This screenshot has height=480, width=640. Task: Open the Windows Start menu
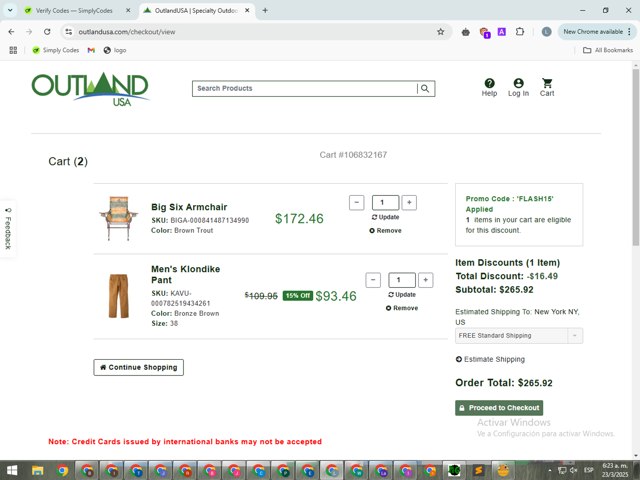(12, 470)
